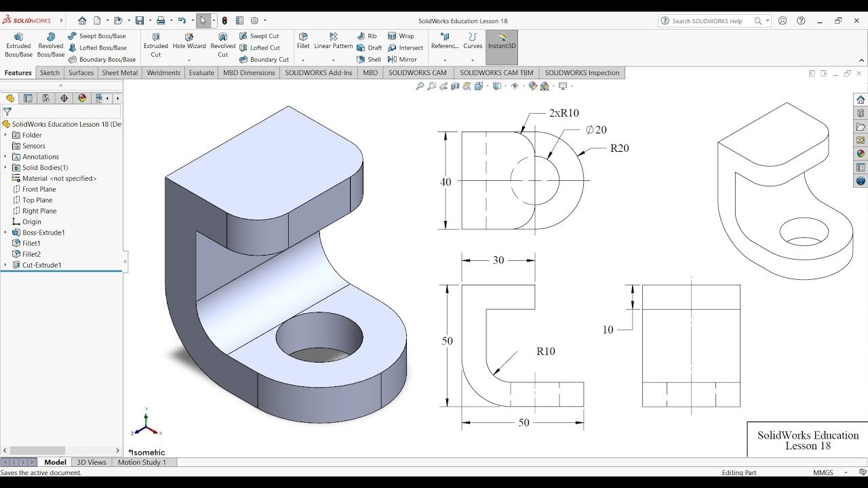Pick the Intersect tool
868x488 pixels.
click(x=406, y=47)
